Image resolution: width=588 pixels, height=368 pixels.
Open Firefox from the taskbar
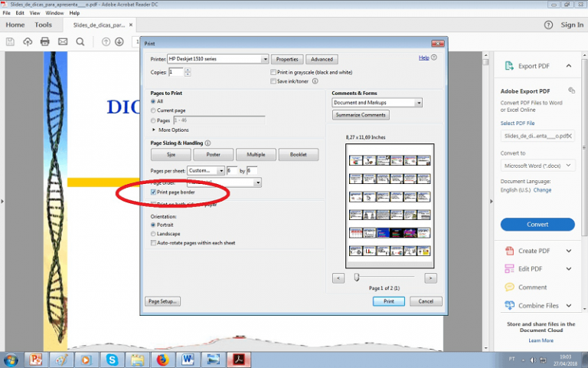click(x=161, y=359)
